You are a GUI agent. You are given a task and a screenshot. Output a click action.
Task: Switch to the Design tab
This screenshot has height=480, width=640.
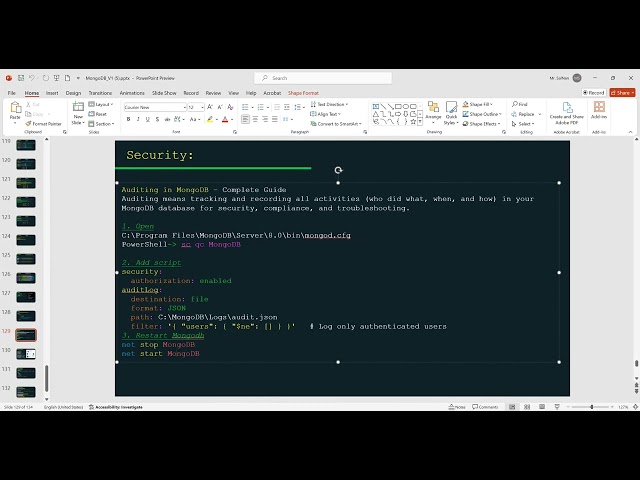click(x=73, y=93)
